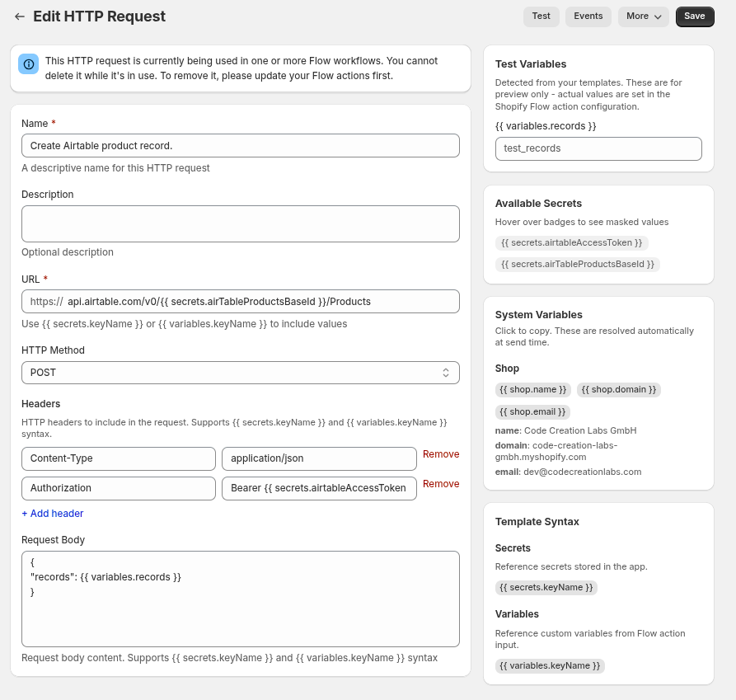Save the HTTP request
The image size is (736, 700).
[694, 16]
